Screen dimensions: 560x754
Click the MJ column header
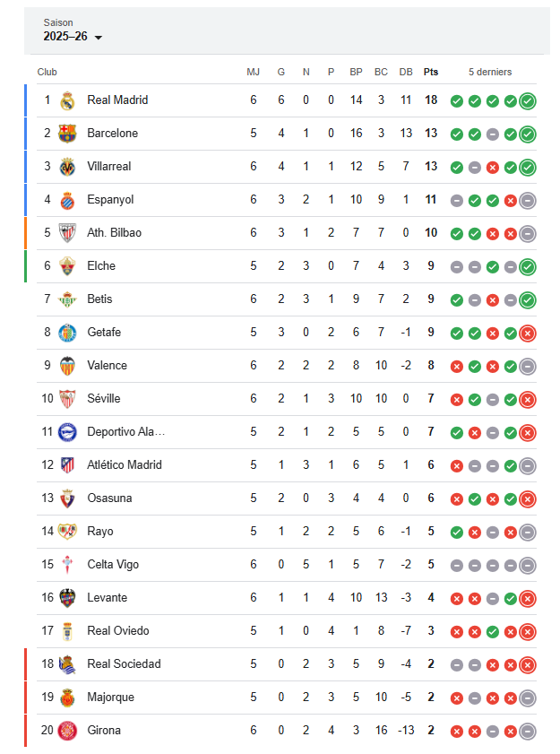tap(254, 72)
